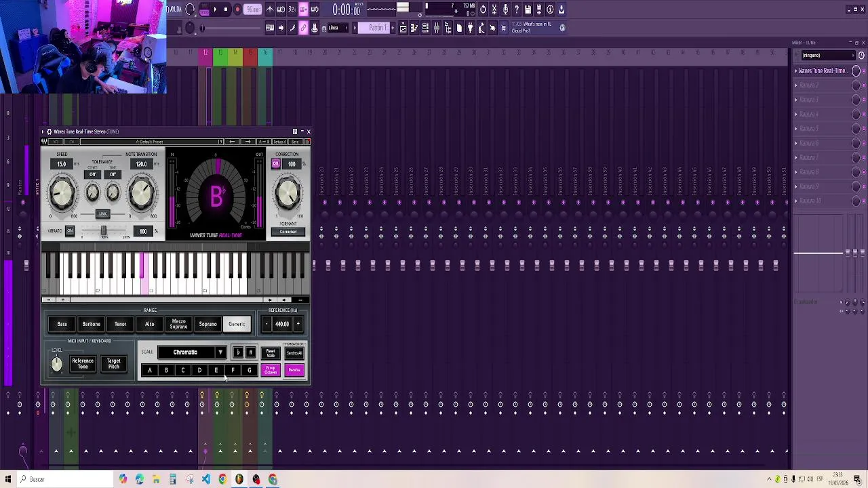Open the plugin window options arrow beside gear
The width and height of the screenshot is (868, 488).
coord(43,131)
